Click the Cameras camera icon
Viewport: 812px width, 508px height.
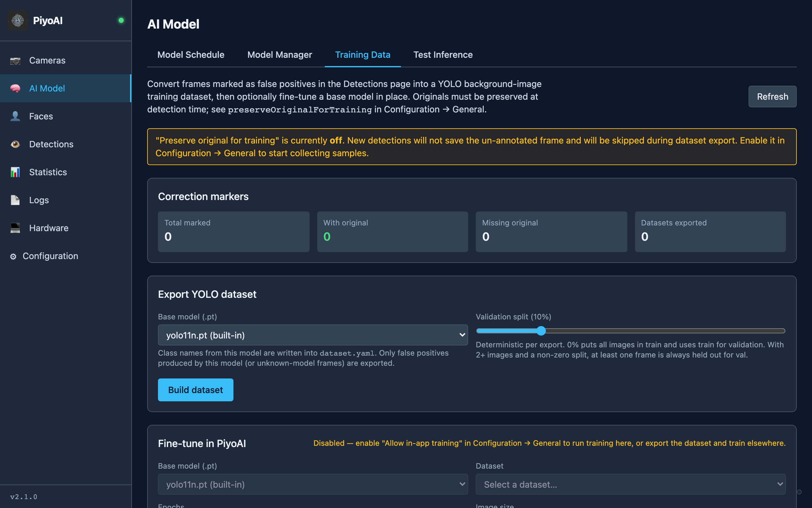(x=15, y=60)
